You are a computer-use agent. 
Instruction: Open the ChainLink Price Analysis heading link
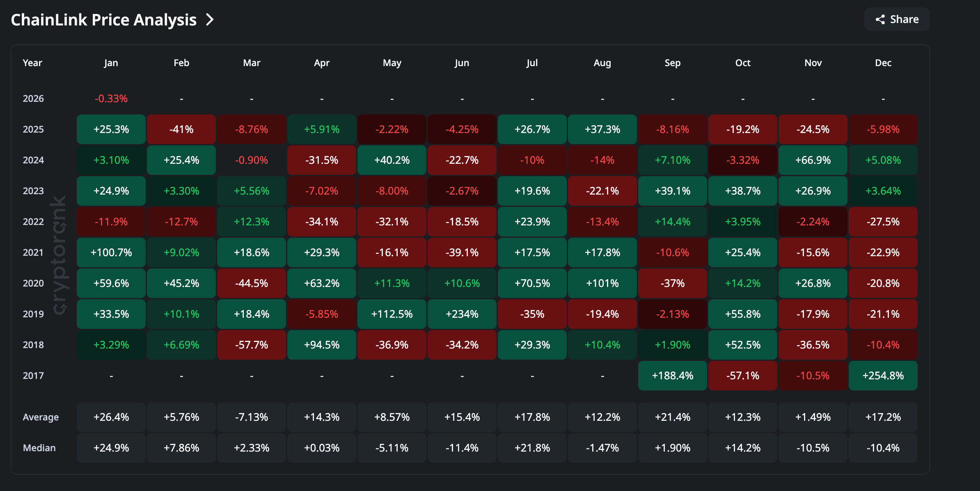pos(104,19)
